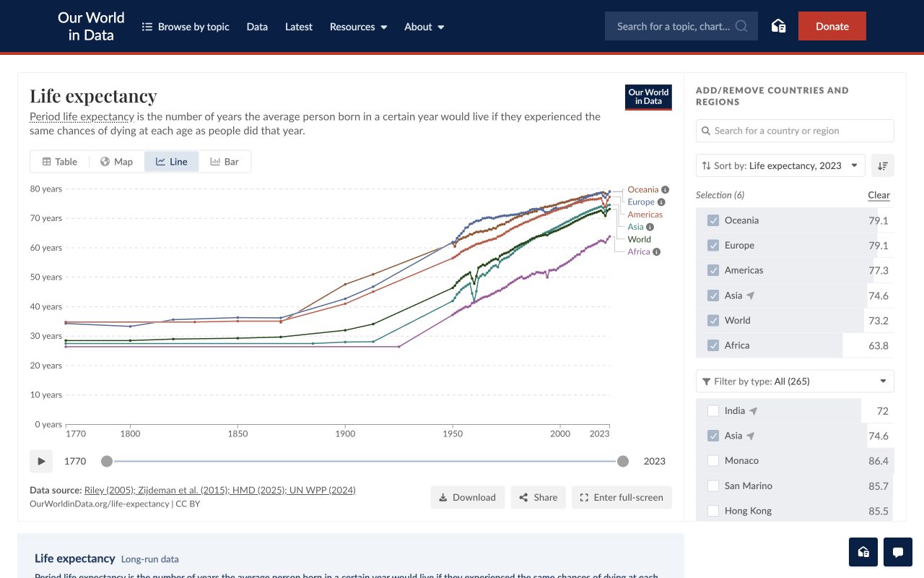This screenshot has width=924, height=578.
Task: Switch to the Table tab
Action: pos(60,162)
